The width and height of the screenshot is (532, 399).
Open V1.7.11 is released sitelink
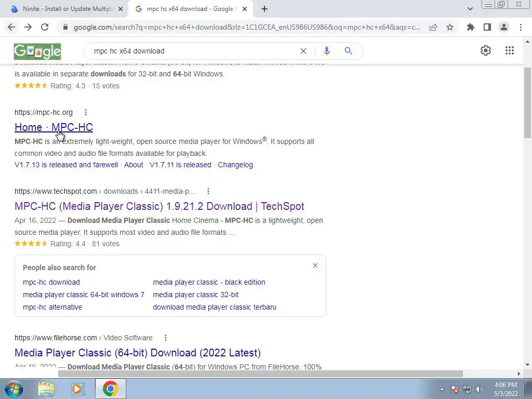point(180,165)
